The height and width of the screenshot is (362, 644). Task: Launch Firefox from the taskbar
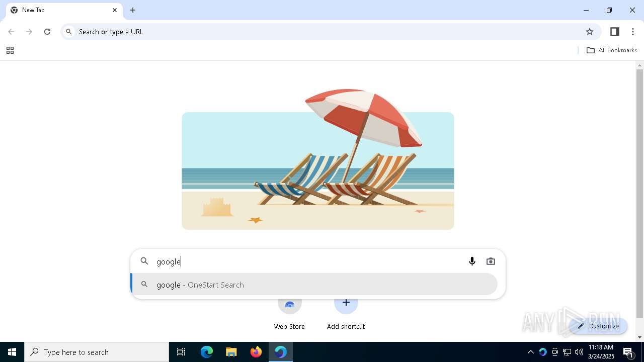tap(256, 352)
